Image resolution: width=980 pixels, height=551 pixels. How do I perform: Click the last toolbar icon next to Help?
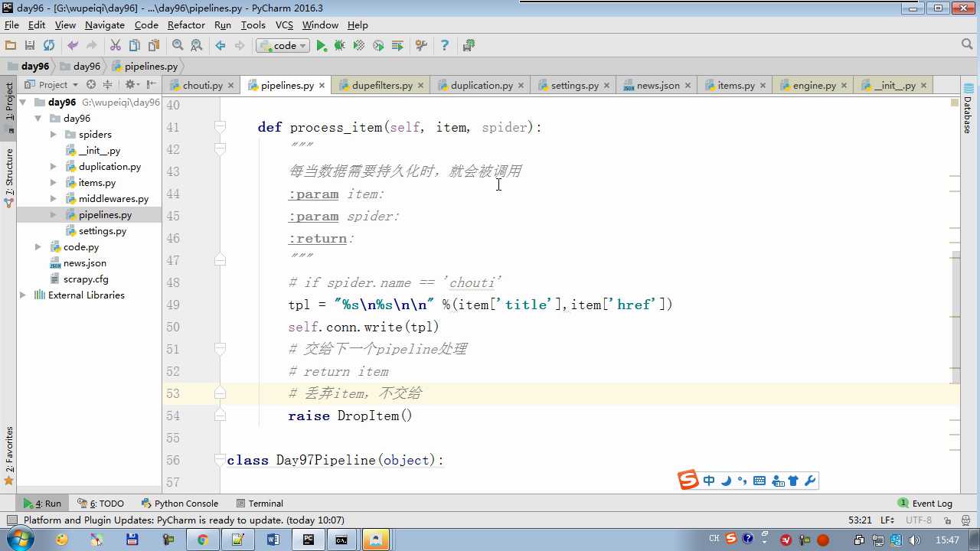[x=469, y=46]
